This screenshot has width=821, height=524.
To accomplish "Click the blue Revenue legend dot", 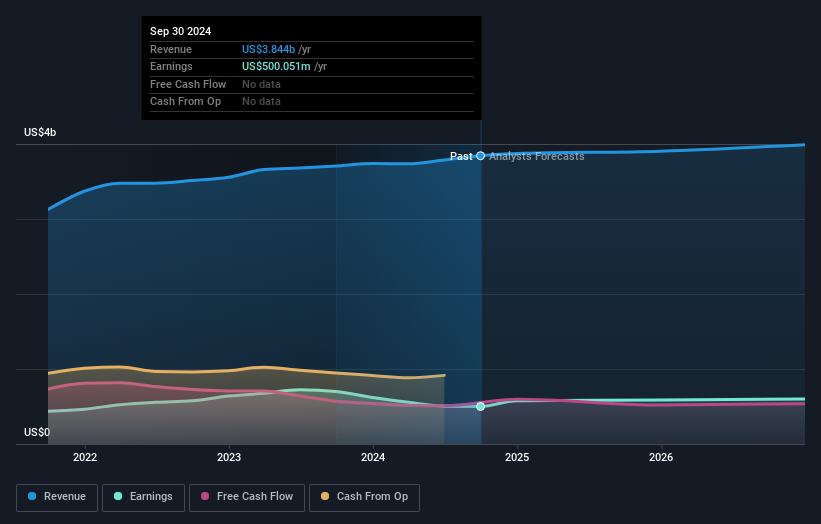I will (x=32, y=496).
